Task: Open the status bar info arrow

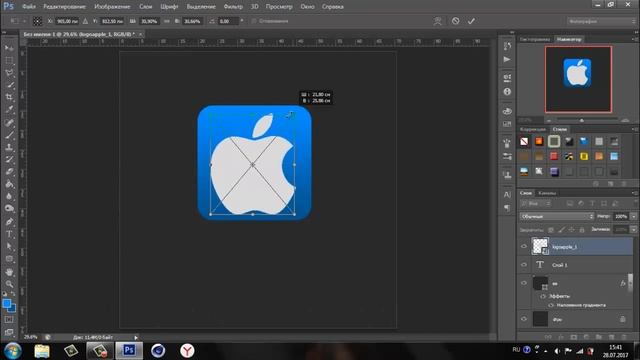Action: [x=136, y=337]
